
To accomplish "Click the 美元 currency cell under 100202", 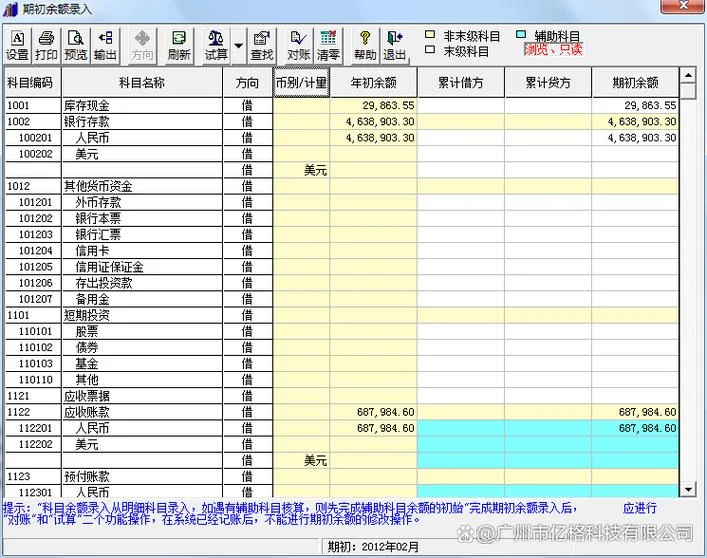I will click(301, 170).
